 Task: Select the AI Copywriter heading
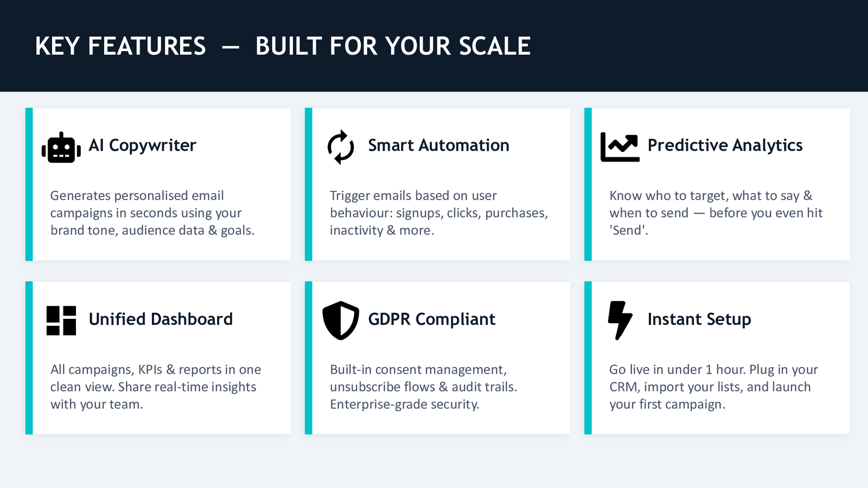(x=142, y=145)
